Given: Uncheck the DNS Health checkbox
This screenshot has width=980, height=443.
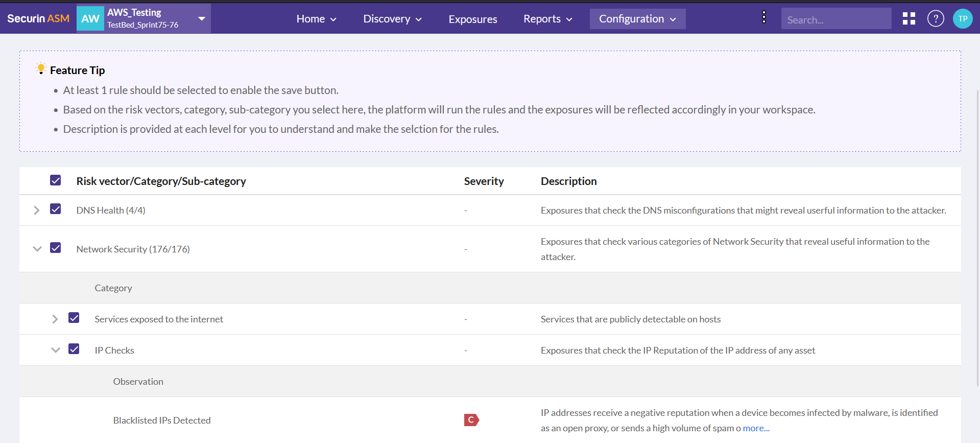Looking at the screenshot, I should 56,209.
